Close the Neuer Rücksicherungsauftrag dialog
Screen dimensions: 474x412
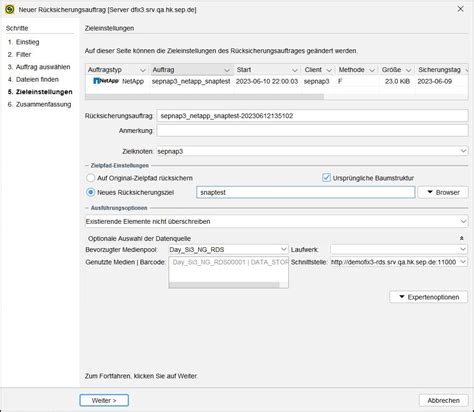tap(460, 9)
